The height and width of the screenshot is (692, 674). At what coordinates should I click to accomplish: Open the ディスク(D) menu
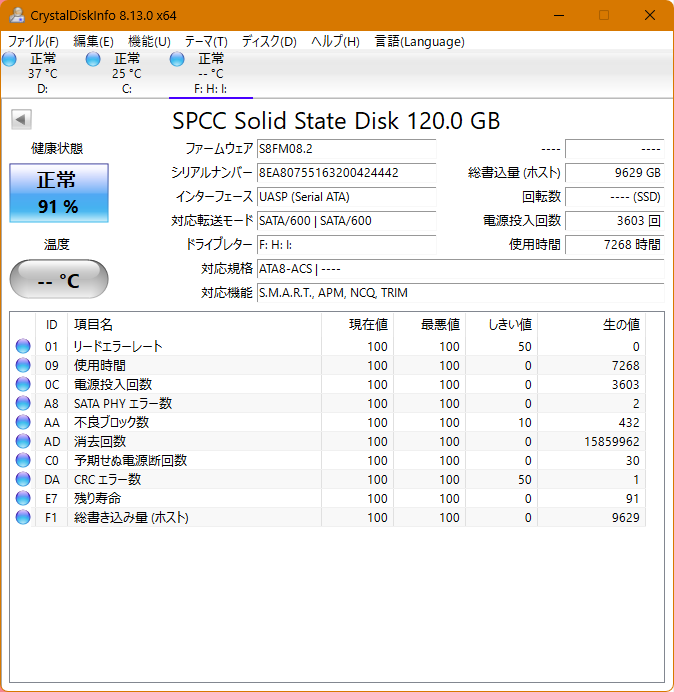pyautogui.click(x=269, y=41)
